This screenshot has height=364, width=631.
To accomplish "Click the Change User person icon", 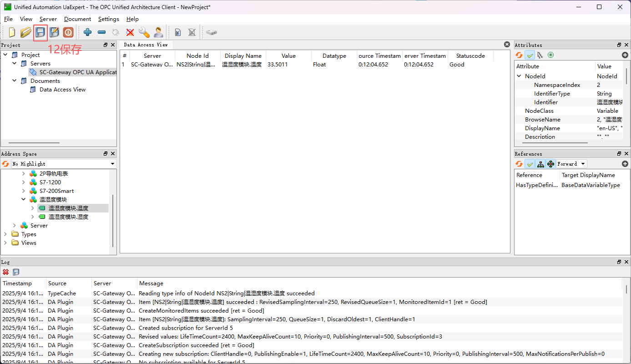I will [x=158, y=32].
